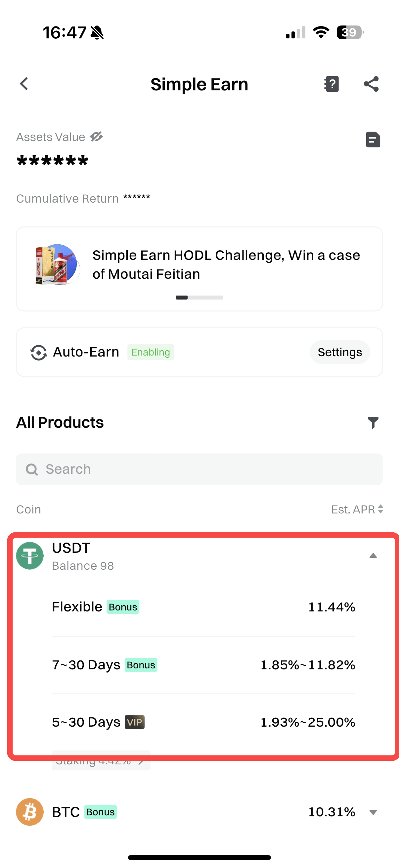Tap the BTC Bitcoin coin icon
The height and width of the screenshot is (868, 399).
[x=30, y=812]
